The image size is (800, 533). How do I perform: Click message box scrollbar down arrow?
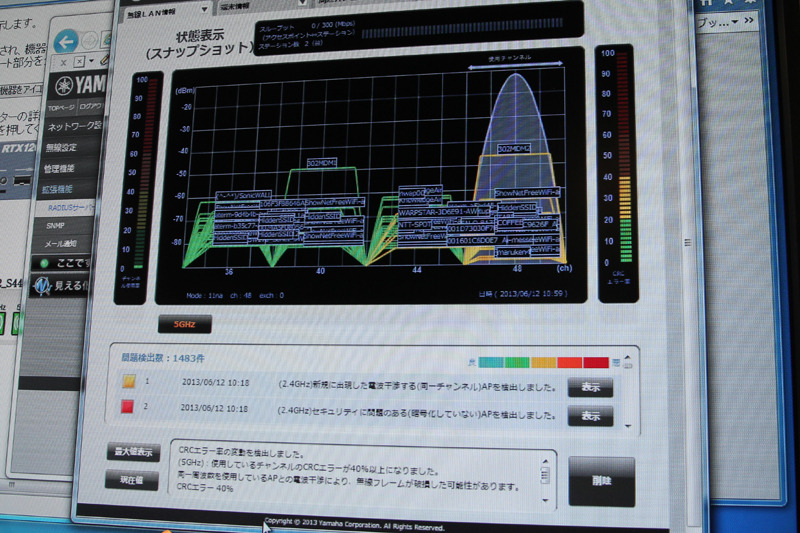pyautogui.click(x=545, y=500)
